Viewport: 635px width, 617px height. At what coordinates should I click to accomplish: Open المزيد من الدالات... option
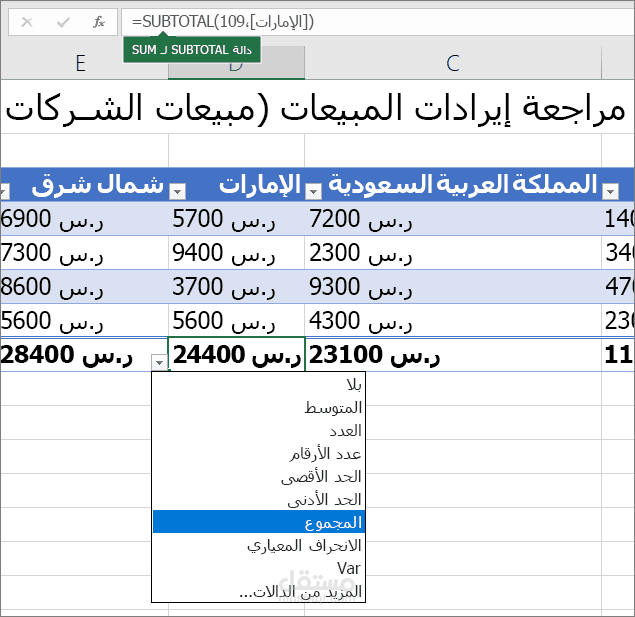point(259,591)
